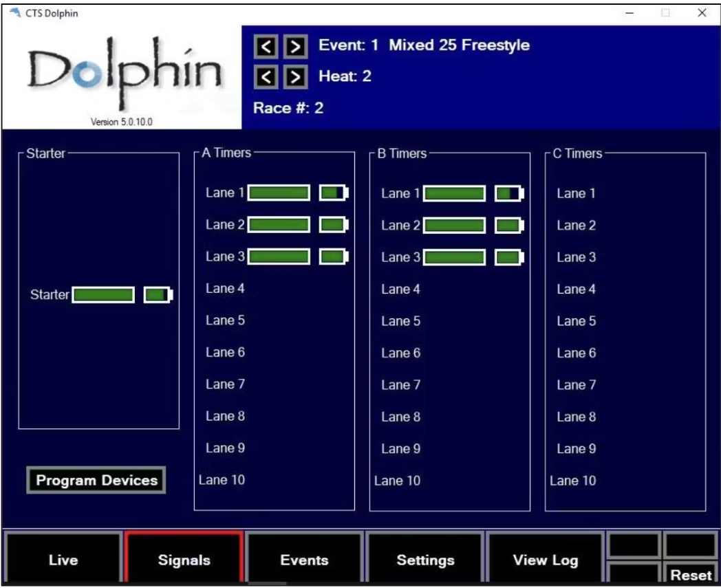Click A Timers Lane 10 label

(222, 480)
